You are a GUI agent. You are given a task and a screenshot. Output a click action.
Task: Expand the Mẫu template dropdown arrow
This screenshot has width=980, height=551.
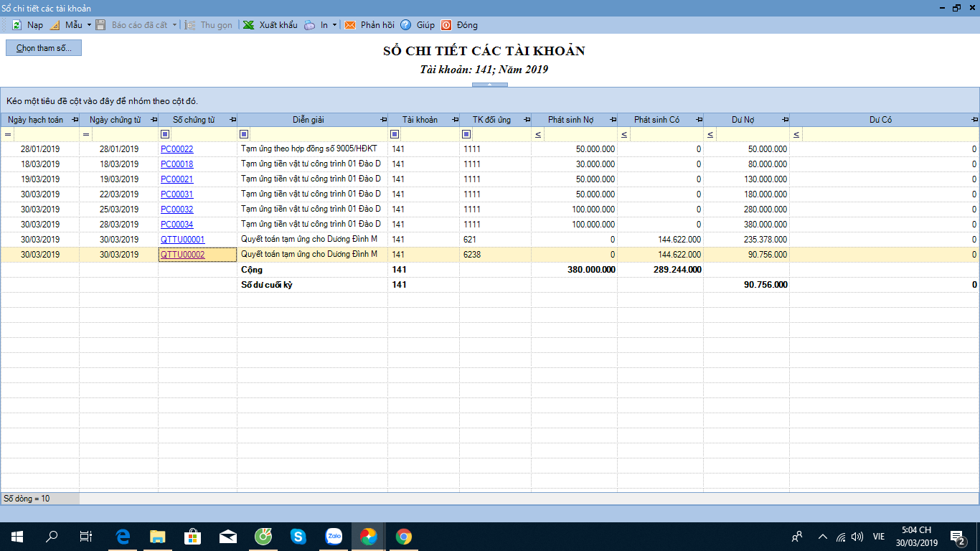tap(89, 25)
